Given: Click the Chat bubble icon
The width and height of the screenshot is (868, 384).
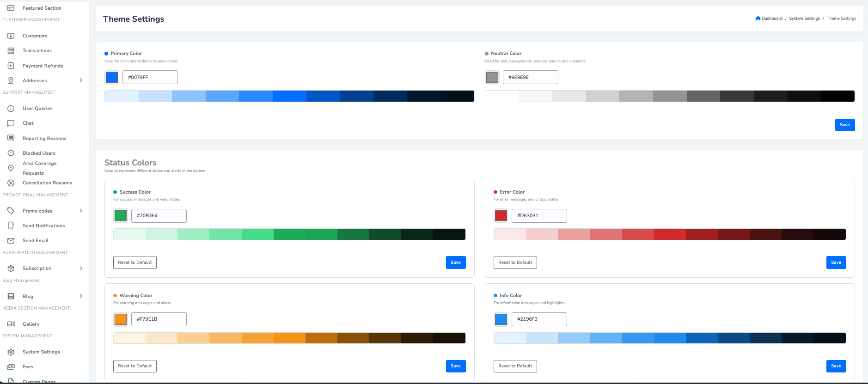Looking at the screenshot, I should click(11, 123).
